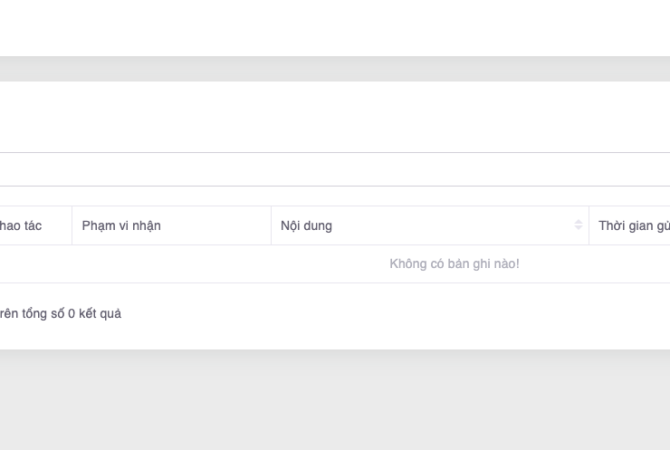Click gray strip between header and panel
Viewport: 670px width, 450px height.
click(x=335, y=69)
